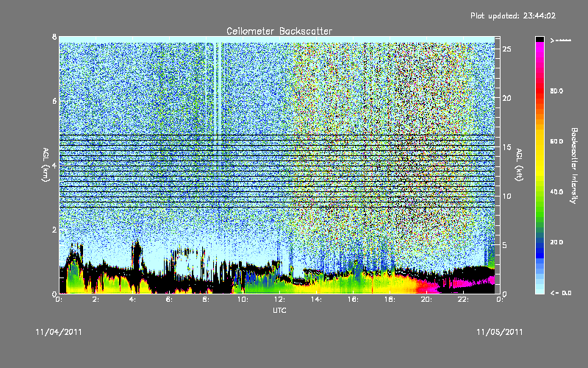
Task: Click the 8 km tick label
Action: tap(54, 37)
